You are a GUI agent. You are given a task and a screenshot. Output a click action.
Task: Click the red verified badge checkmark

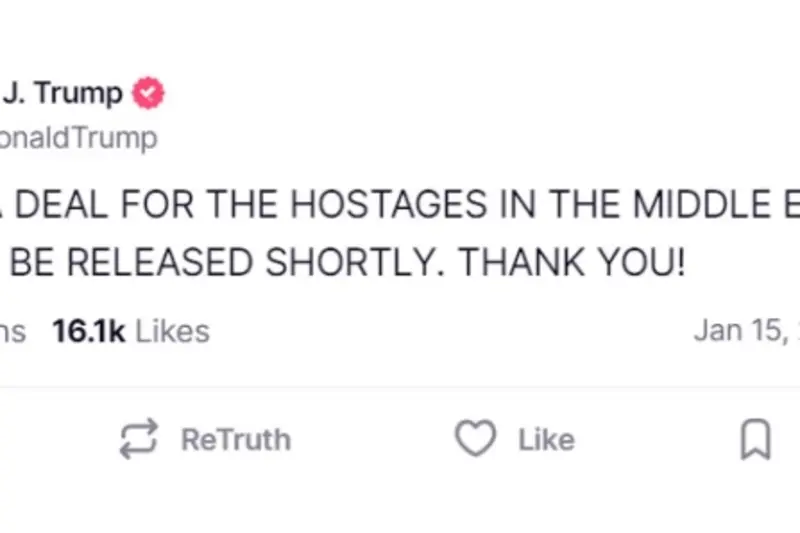[150, 95]
